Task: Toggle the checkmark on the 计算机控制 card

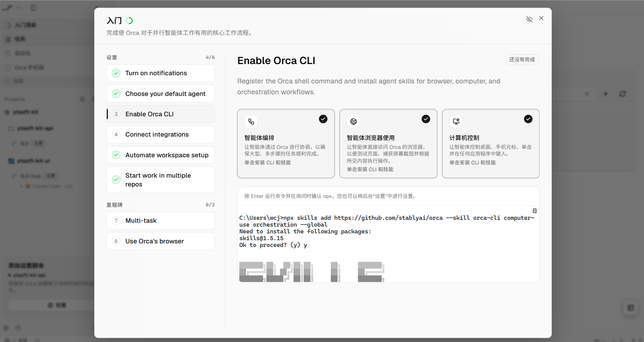Action: click(528, 119)
